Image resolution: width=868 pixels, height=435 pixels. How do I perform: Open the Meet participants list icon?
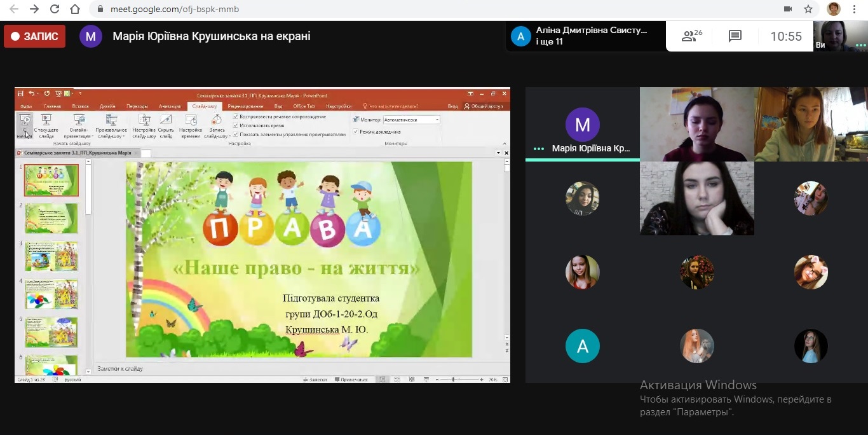(x=691, y=36)
